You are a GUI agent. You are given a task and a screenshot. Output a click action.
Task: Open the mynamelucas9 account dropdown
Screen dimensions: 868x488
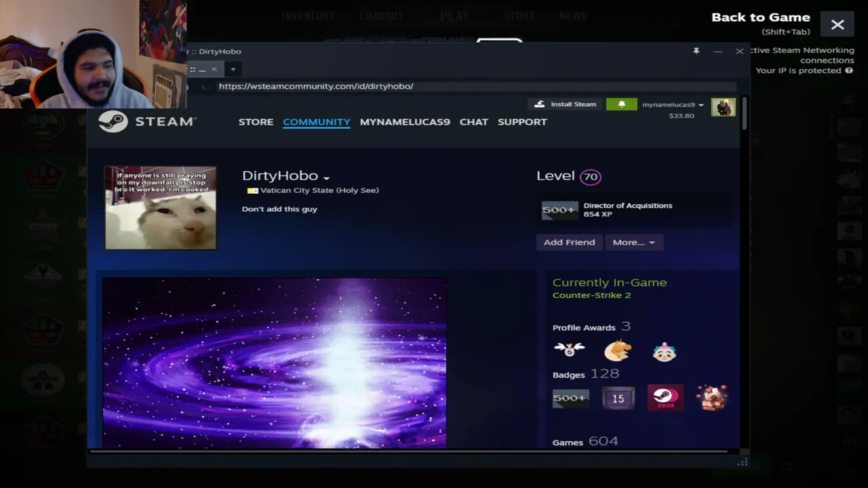673,104
